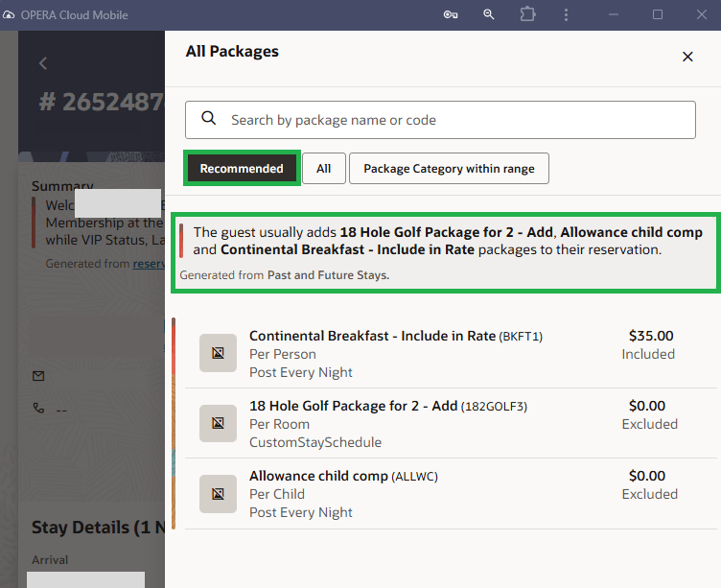Screen dimensions: 721x588
Task: Click the $35.00 price of Continental Breakfast
Action: pos(651,336)
